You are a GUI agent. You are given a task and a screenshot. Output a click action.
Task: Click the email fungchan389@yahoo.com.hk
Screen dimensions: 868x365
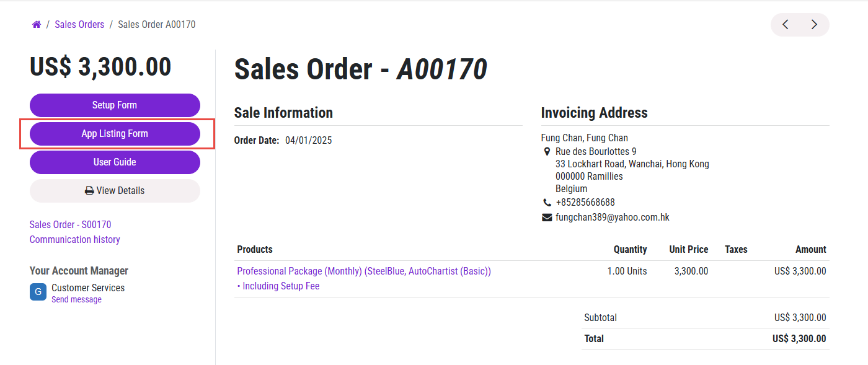click(612, 218)
